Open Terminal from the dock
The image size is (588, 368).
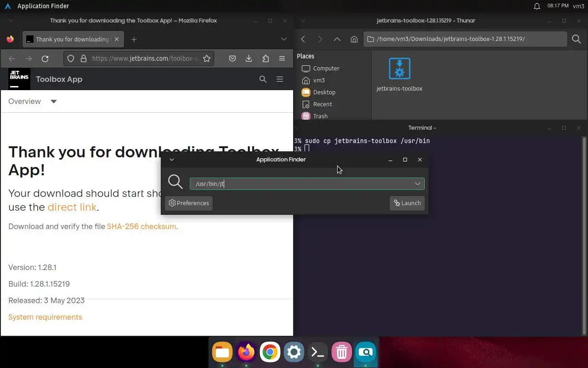[x=318, y=352]
